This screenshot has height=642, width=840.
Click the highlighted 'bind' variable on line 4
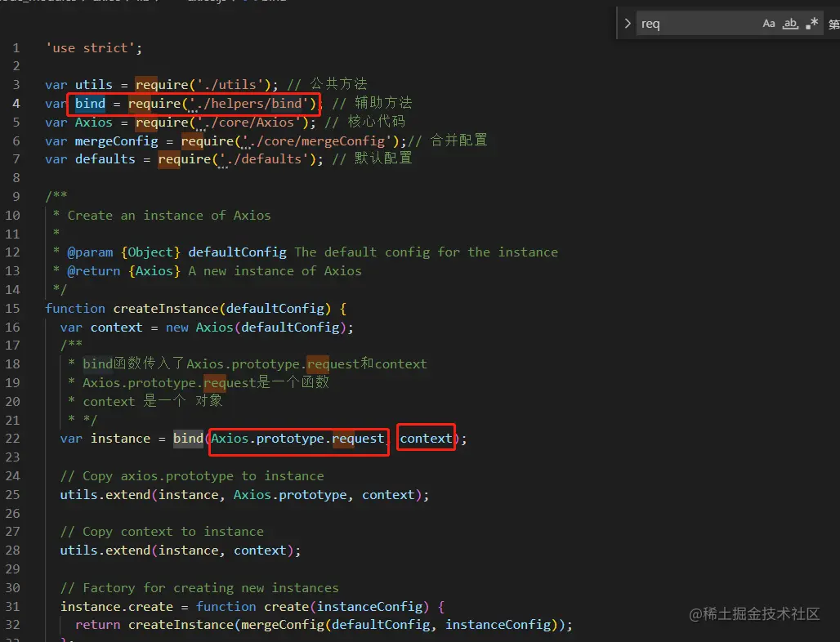tap(90, 104)
